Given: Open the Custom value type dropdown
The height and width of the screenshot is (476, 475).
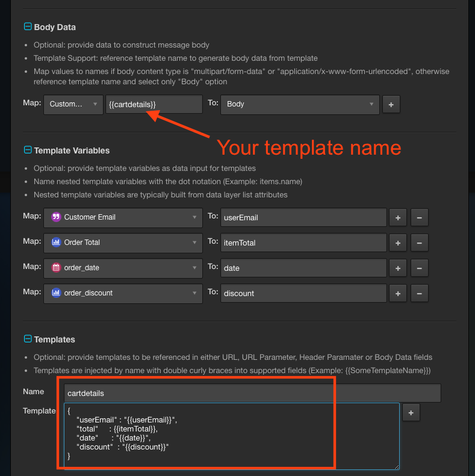Looking at the screenshot, I should coord(73,104).
